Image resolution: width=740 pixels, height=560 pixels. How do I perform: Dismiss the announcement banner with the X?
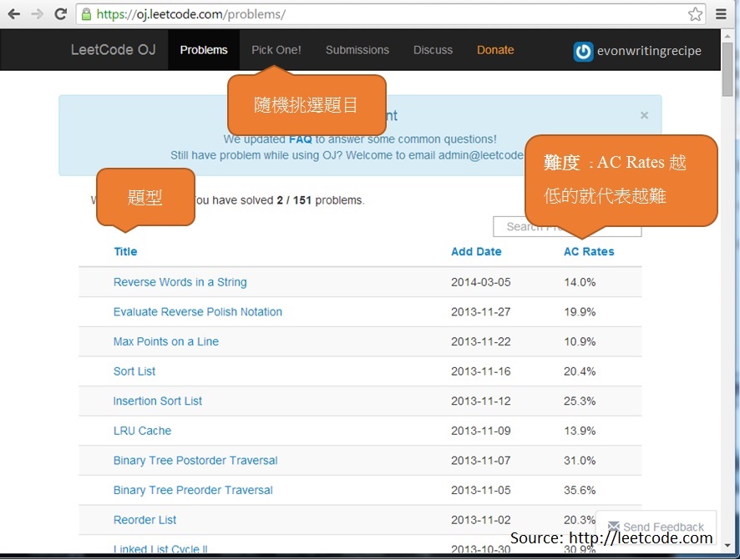click(x=644, y=115)
